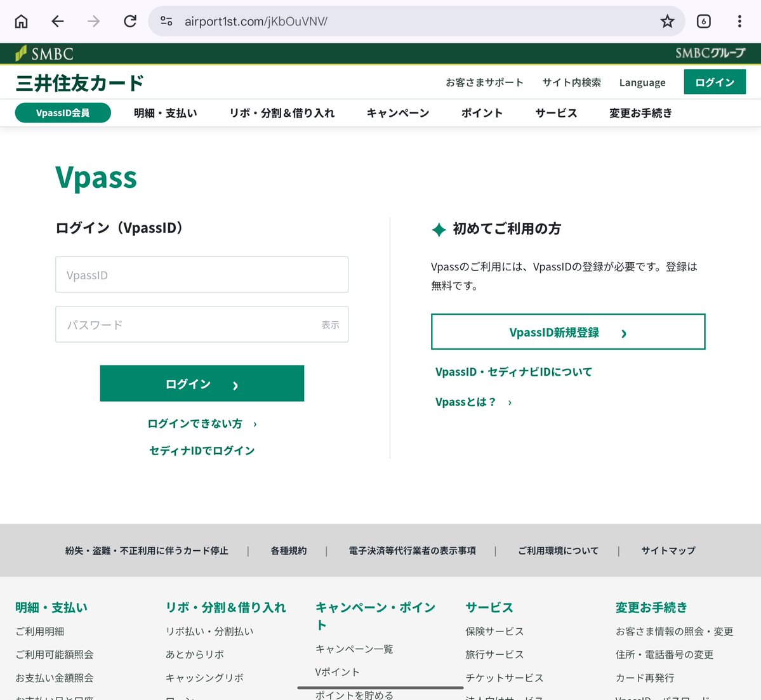761x700 pixels.
Task: Open リボ・分割＆借り入れ menu
Action: (282, 113)
